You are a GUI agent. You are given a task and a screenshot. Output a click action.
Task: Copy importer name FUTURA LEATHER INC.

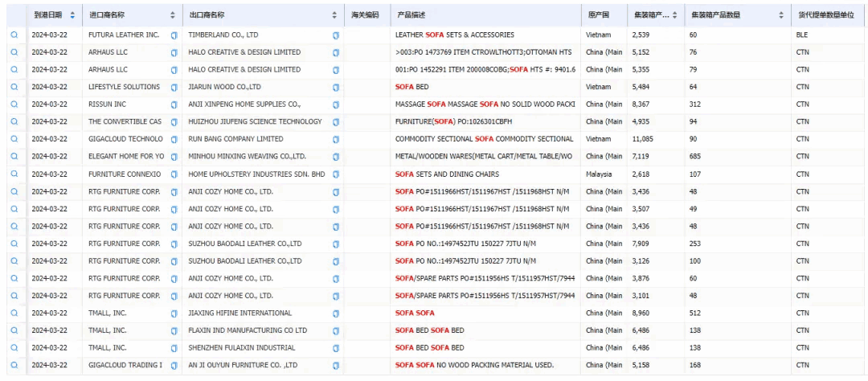[x=174, y=35]
